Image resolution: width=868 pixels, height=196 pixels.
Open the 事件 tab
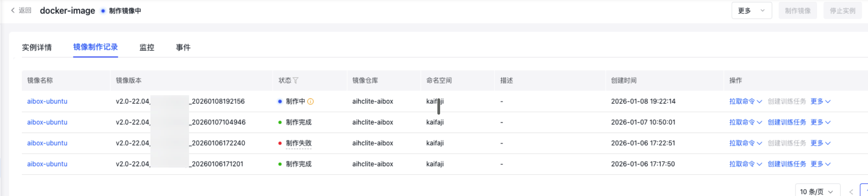pos(183,47)
